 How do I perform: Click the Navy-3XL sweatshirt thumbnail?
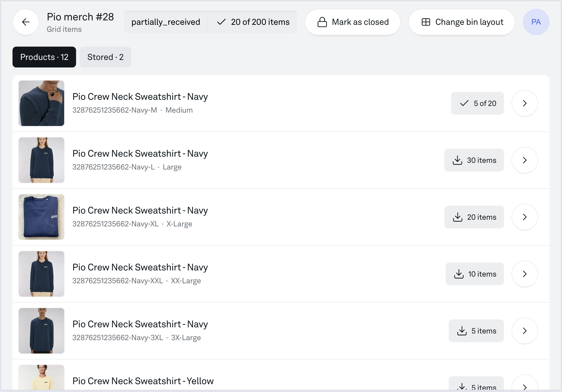coord(41,331)
